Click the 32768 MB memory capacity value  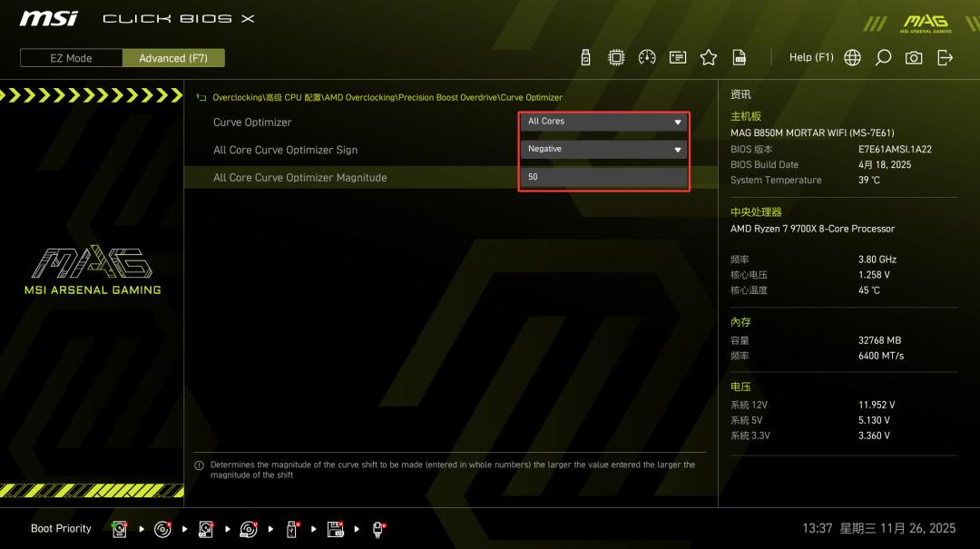point(879,341)
